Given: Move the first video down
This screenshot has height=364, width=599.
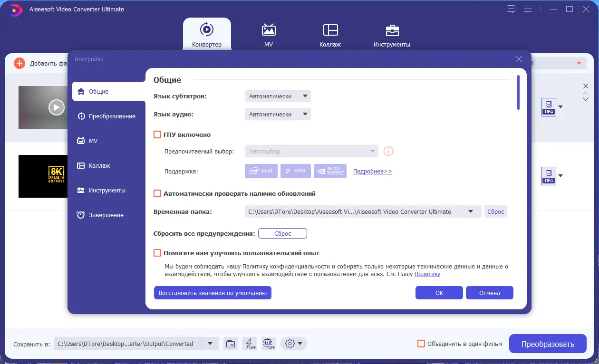Looking at the screenshot, I should pos(586,99).
